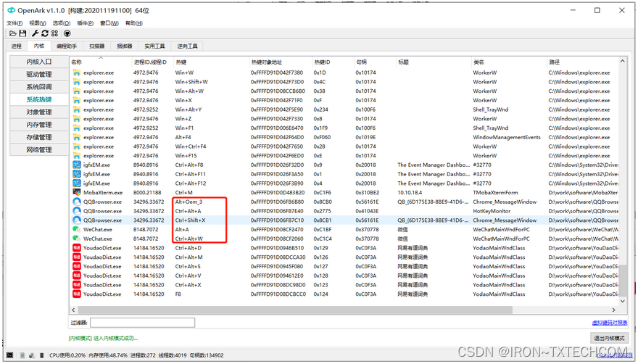Open the 窗口(W) menu
The image size is (638, 364).
(x=109, y=23)
